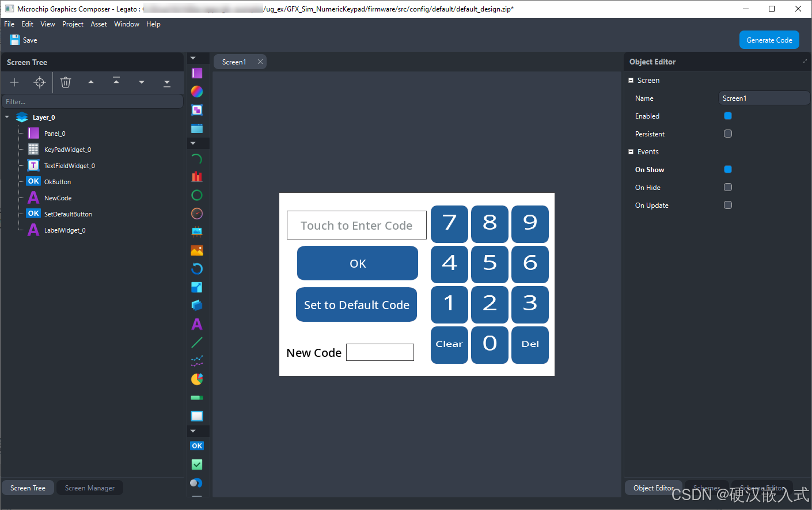Viewport: 812px width, 510px height.
Task: Select the Pie Chart widget tool
Action: [197, 379]
